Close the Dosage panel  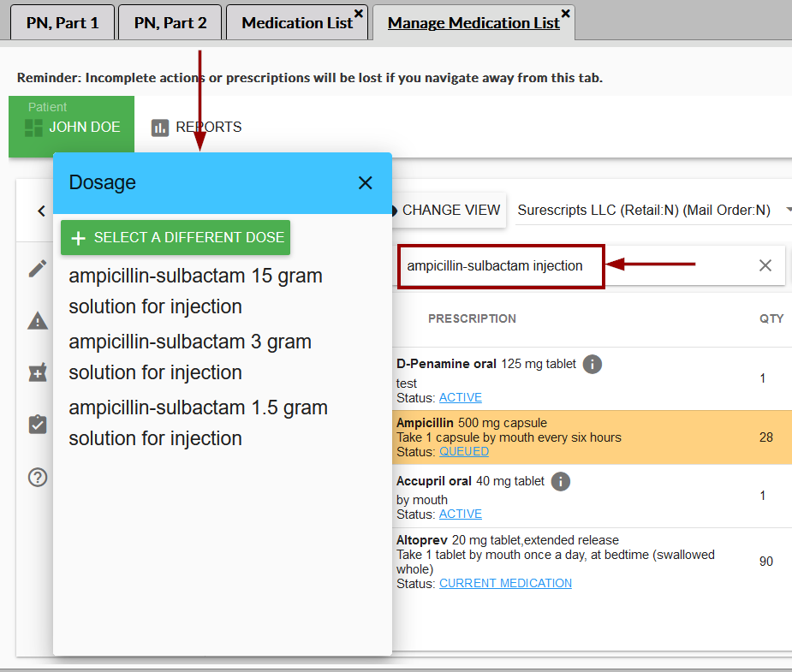pos(366,183)
